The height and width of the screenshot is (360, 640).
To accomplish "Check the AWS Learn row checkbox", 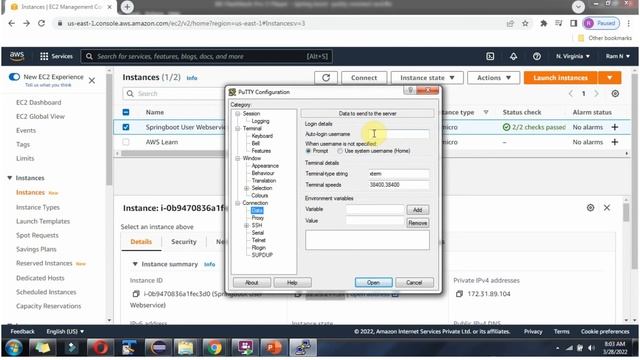I will click(x=126, y=142).
